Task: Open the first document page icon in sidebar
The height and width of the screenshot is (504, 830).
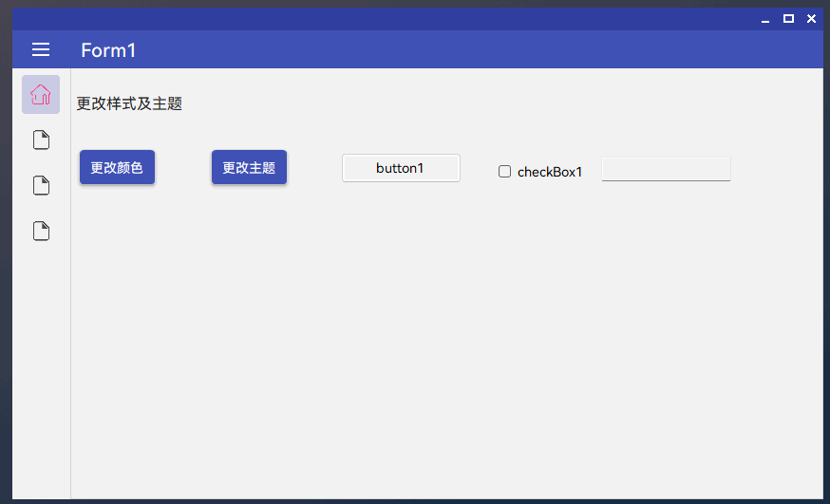Action: (x=41, y=140)
